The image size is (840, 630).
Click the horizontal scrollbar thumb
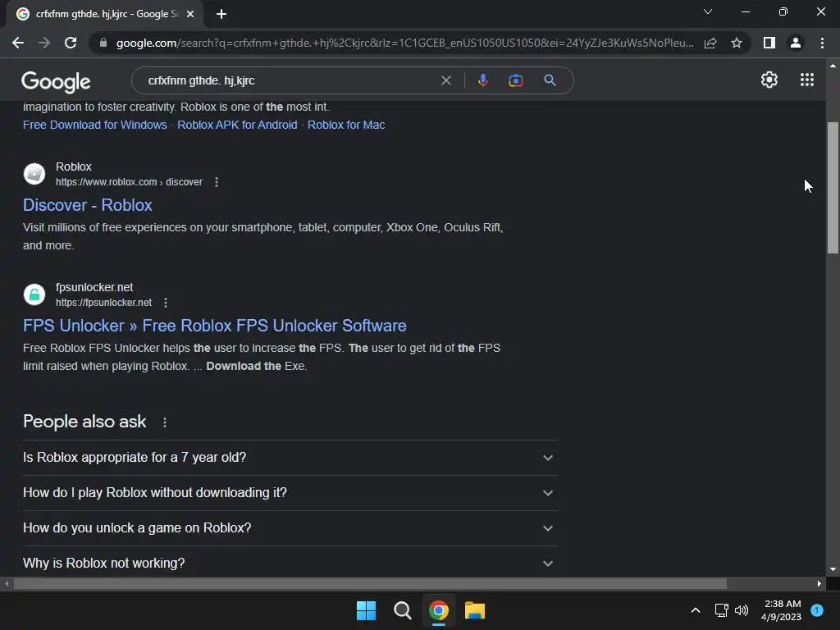coord(370,584)
